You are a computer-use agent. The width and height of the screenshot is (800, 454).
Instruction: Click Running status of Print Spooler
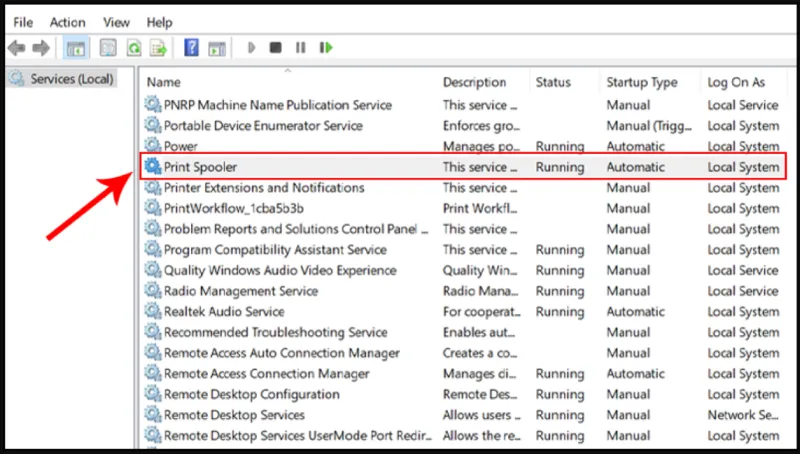coord(560,167)
